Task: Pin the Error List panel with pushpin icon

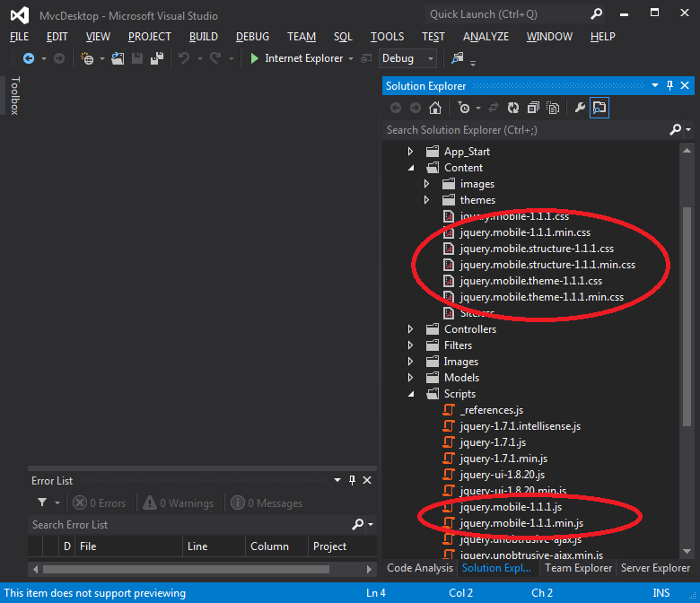Action: 352,480
